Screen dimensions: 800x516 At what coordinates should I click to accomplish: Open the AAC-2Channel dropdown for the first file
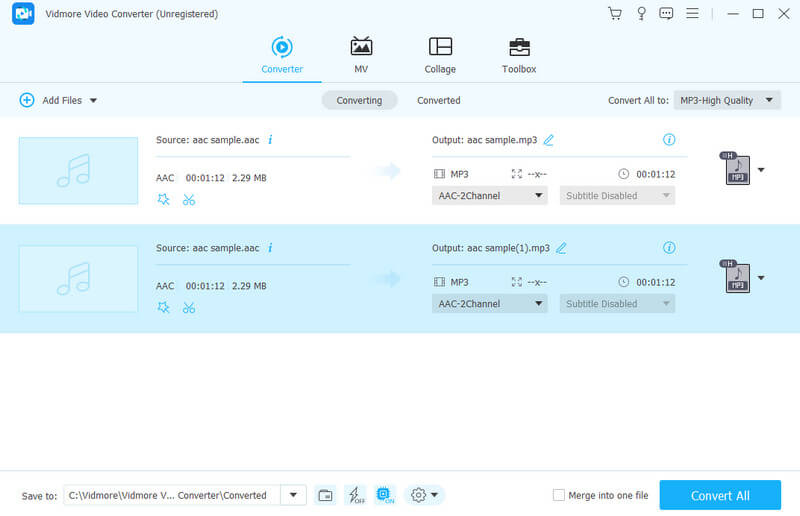[x=490, y=196]
